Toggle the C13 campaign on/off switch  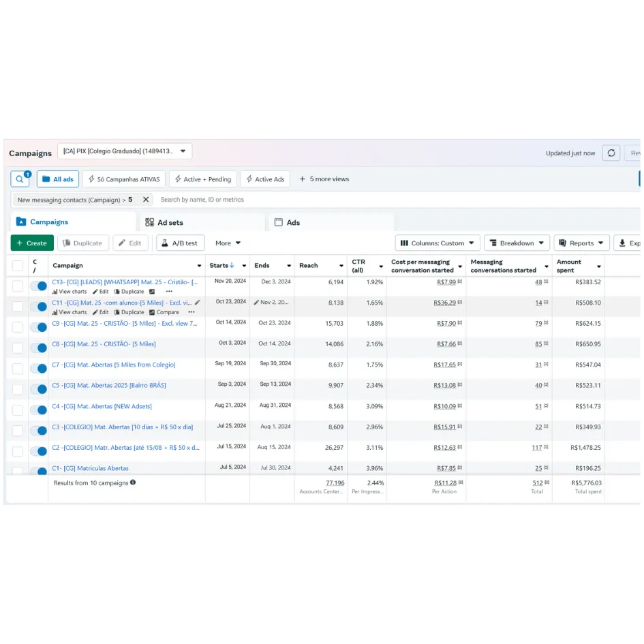(x=39, y=286)
